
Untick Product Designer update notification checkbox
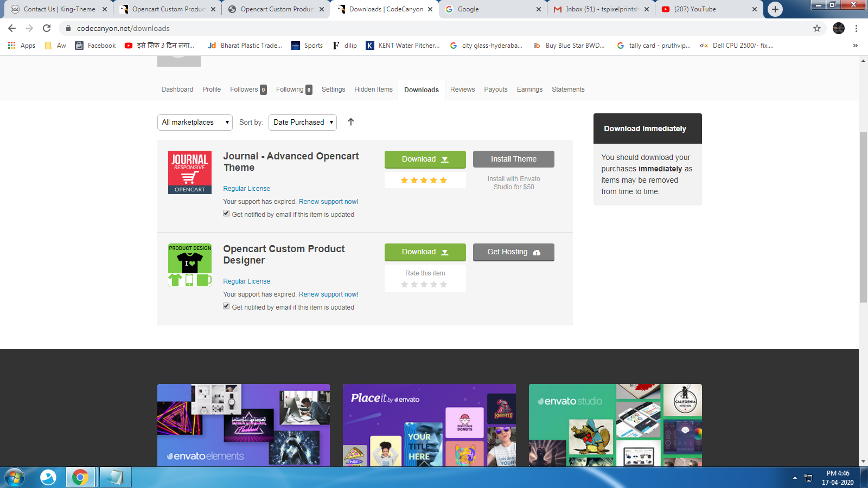[226, 306]
